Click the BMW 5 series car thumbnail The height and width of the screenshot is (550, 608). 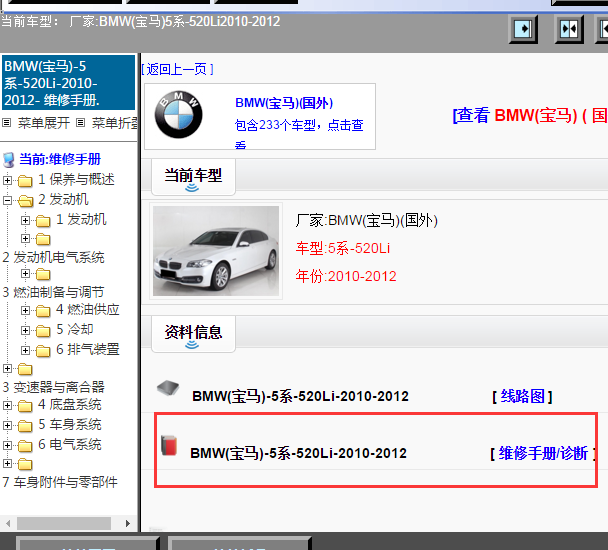(216, 251)
